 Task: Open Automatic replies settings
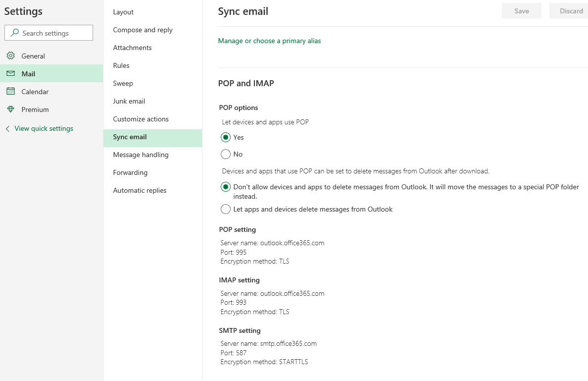[x=140, y=190]
